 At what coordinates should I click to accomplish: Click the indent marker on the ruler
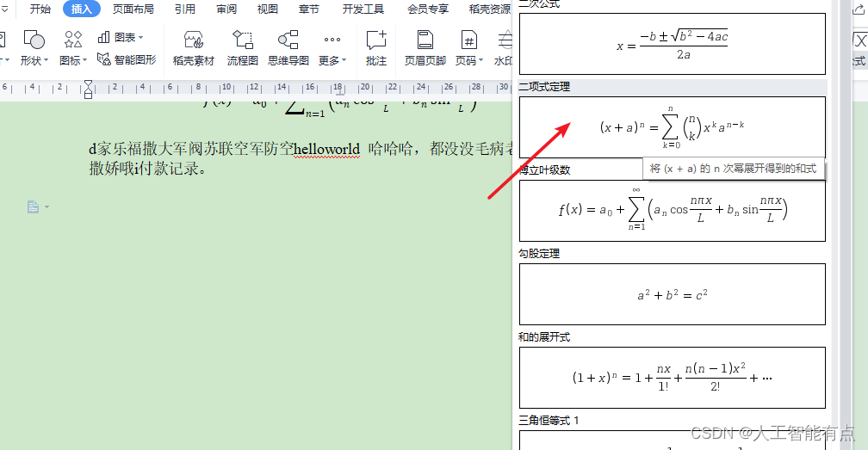click(x=88, y=89)
